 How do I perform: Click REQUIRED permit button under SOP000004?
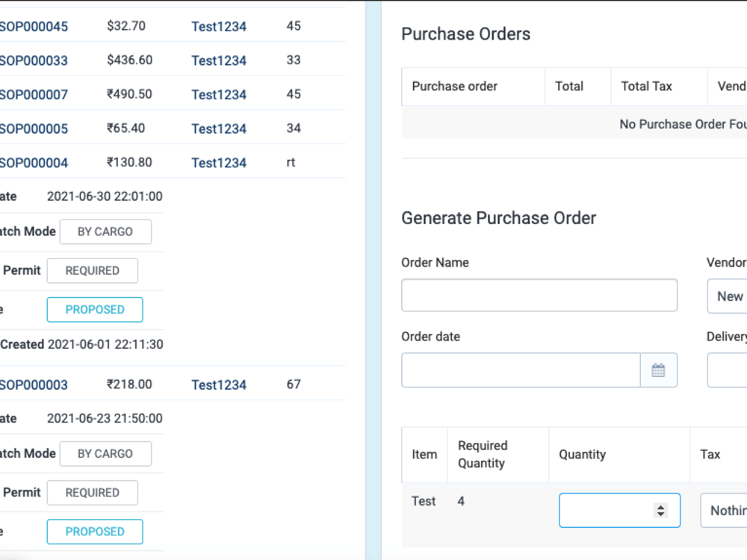coord(93,270)
